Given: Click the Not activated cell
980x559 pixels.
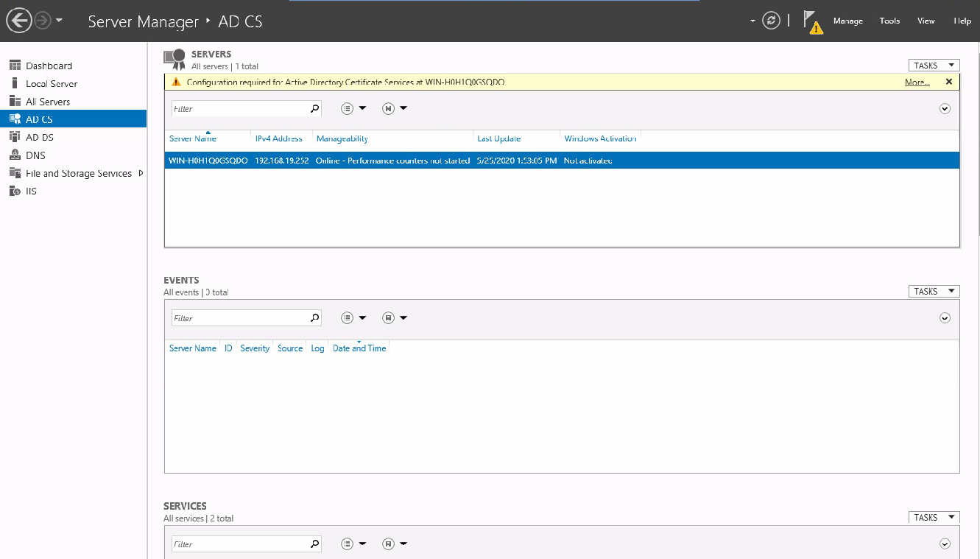Looking at the screenshot, I should coord(588,161).
